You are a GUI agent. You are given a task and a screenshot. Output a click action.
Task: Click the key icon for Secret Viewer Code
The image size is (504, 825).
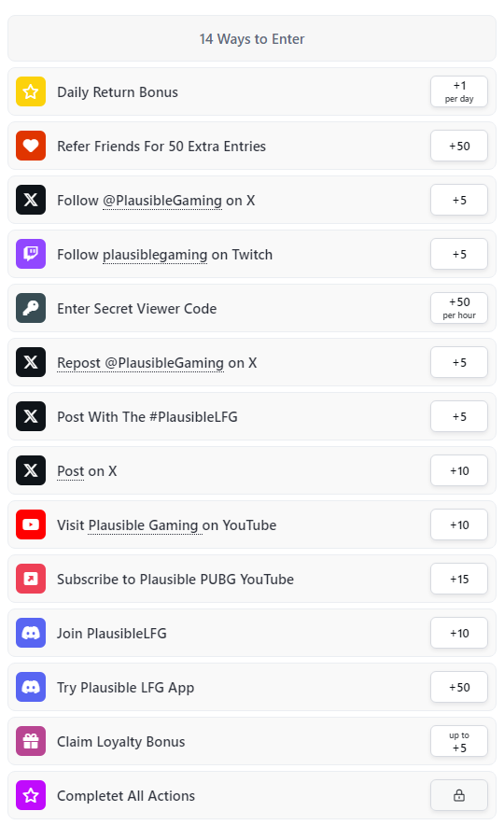[31, 308]
